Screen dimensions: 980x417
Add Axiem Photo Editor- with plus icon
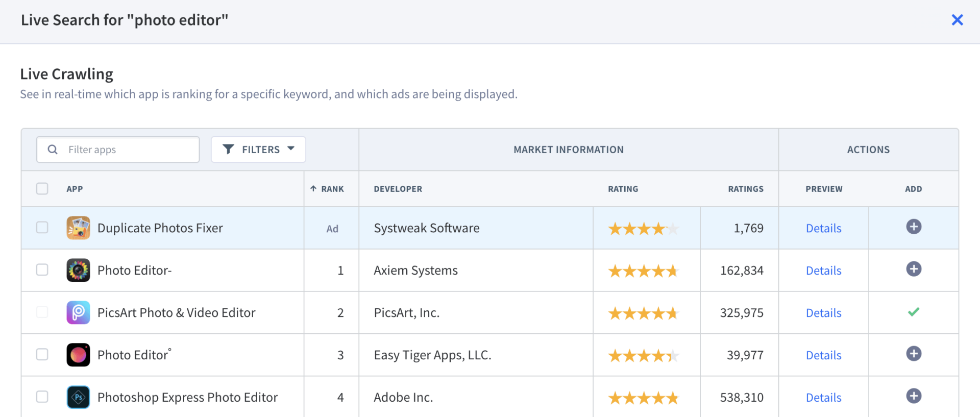pyautogui.click(x=914, y=269)
